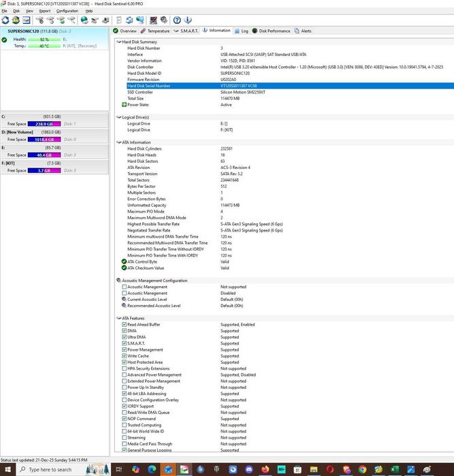454x476 pixels.
Task: Select the Hard Disk Serial Number row
Action: point(290,86)
